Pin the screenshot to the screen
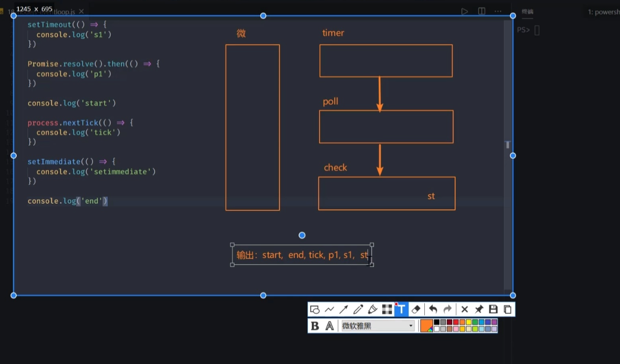Viewport: 620px width, 364px height. [x=479, y=309]
